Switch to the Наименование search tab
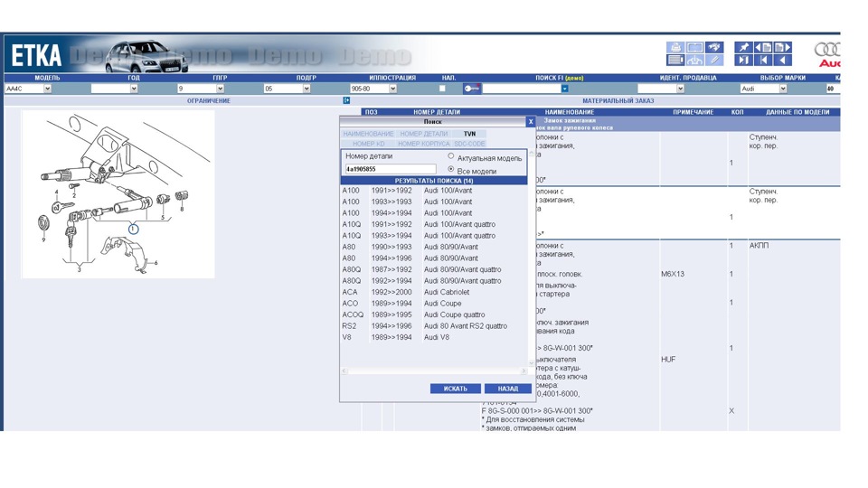Image resolution: width=868 pixels, height=488 pixels. click(368, 134)
